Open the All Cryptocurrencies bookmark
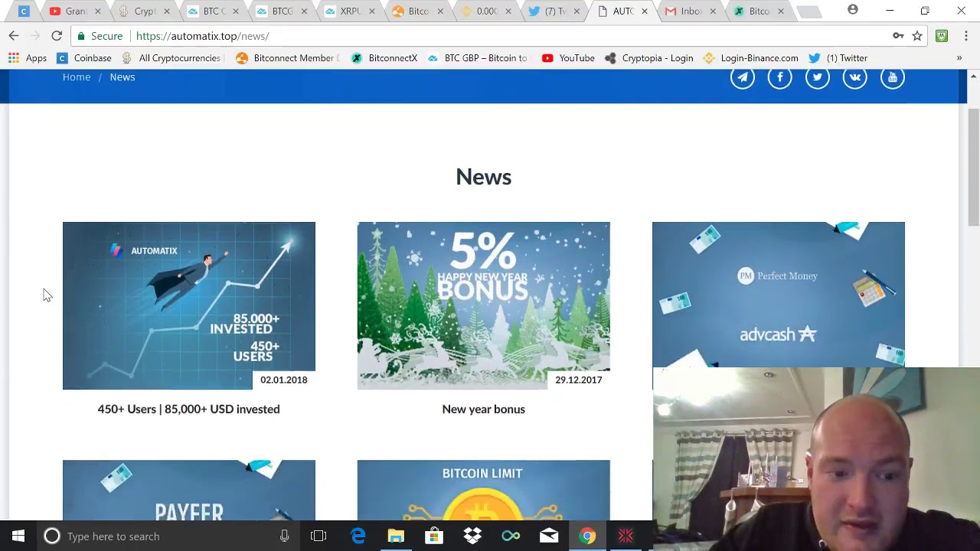Viewport: 980px width, 551px height. coord(172,58)
